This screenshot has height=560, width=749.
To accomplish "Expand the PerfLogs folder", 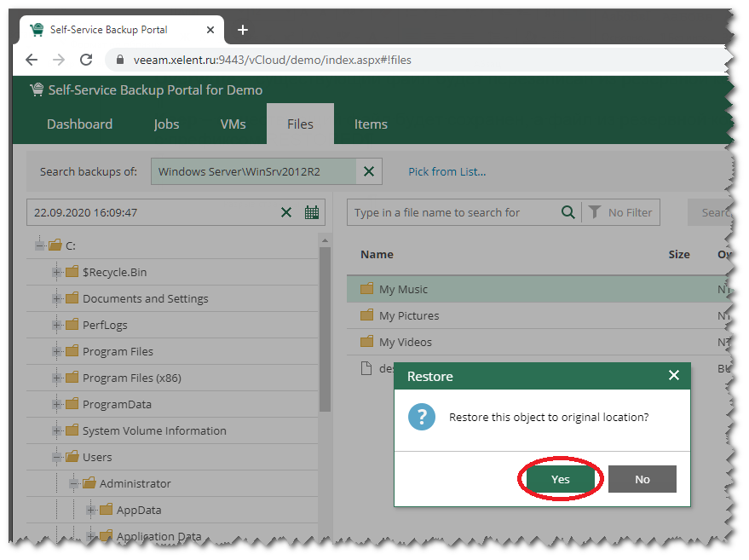I will [x=56, y=325].
